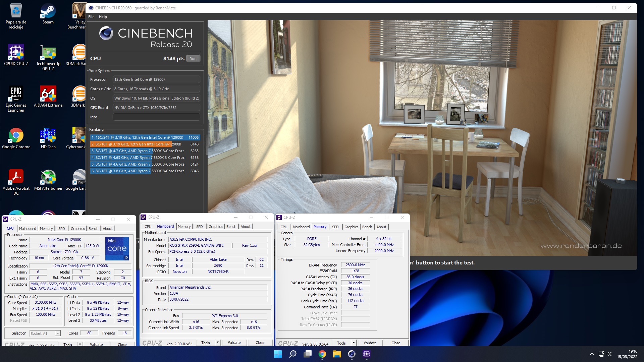Select ranking entry Ryzen 7 5800X 6265

145,151
